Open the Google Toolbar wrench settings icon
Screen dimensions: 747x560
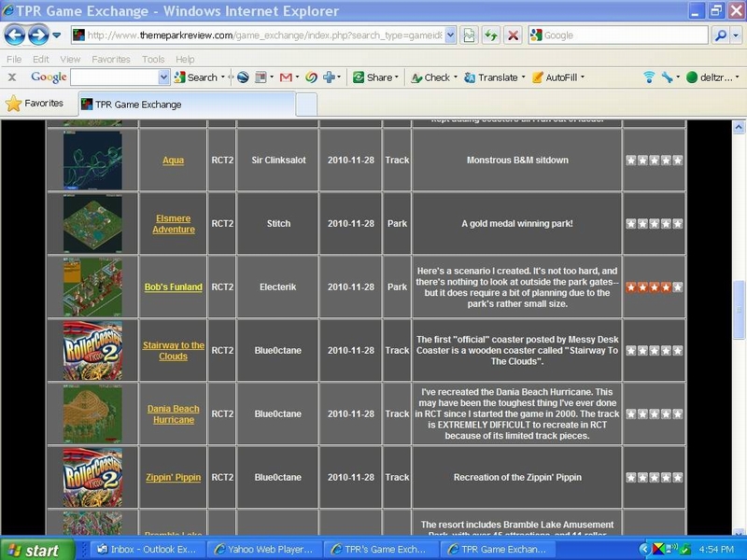pos(667,77)
